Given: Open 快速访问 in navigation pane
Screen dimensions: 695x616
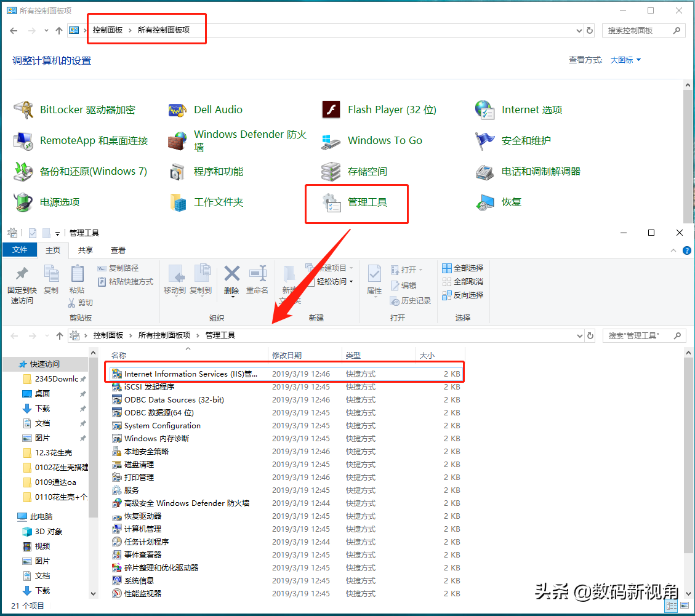Looking at the screenshot, I should (x=45, y=364).
